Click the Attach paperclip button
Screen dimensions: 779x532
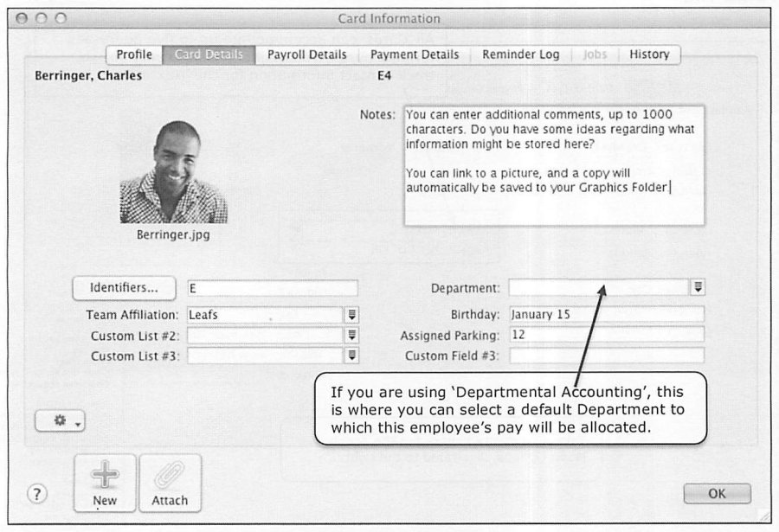click(170, 483)
